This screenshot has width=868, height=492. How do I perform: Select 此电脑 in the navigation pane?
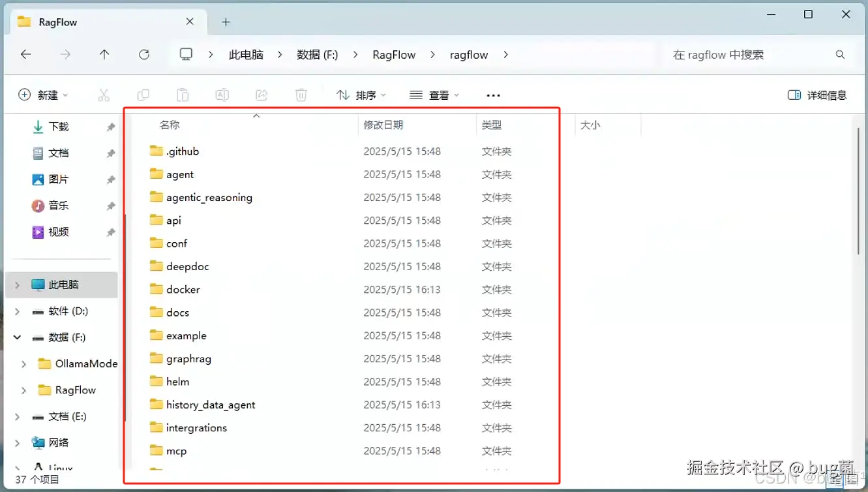click(63, 285)
